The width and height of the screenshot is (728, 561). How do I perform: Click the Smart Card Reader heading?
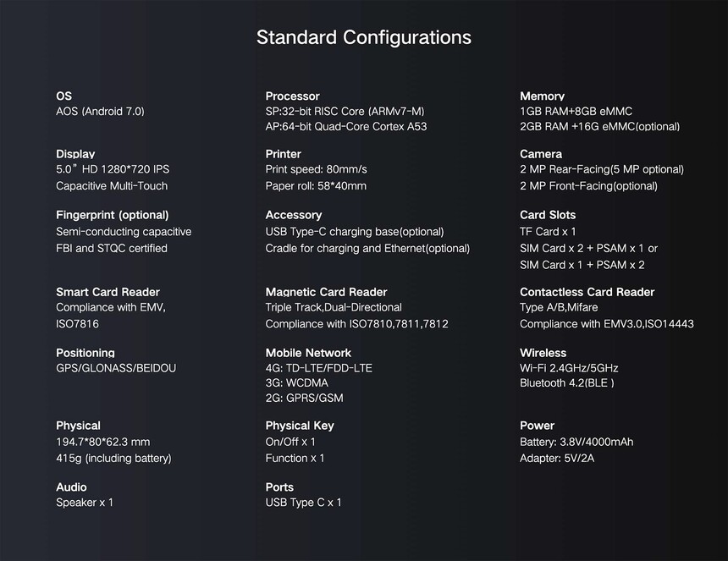pos(108,292)
